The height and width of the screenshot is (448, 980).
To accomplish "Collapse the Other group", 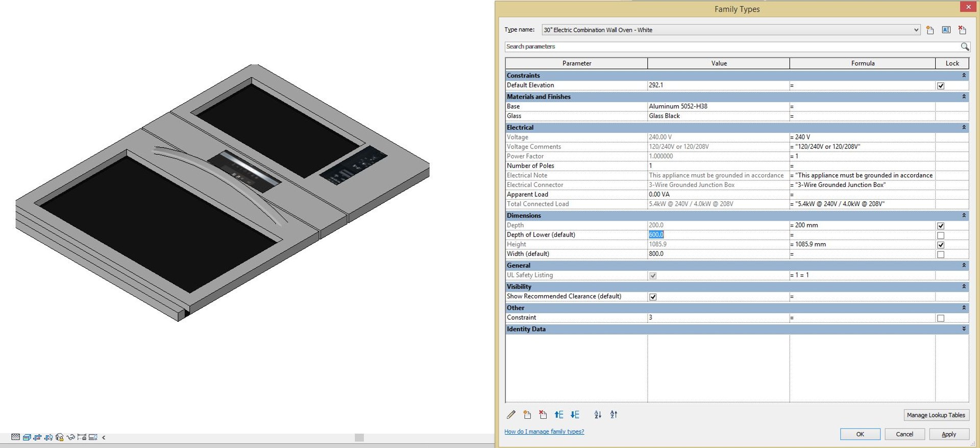I will pyautogui.click(x=964, y=308).
